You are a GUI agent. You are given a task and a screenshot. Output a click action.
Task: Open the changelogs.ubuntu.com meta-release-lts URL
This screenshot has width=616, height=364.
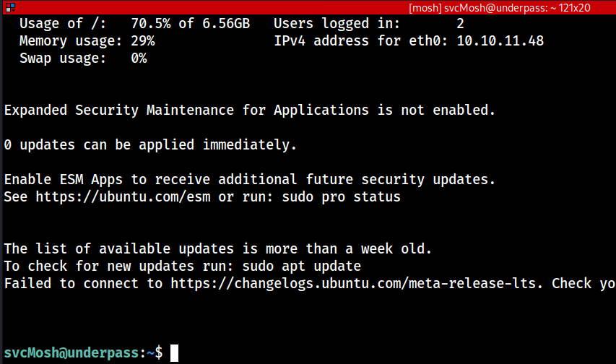pos(356,284)
